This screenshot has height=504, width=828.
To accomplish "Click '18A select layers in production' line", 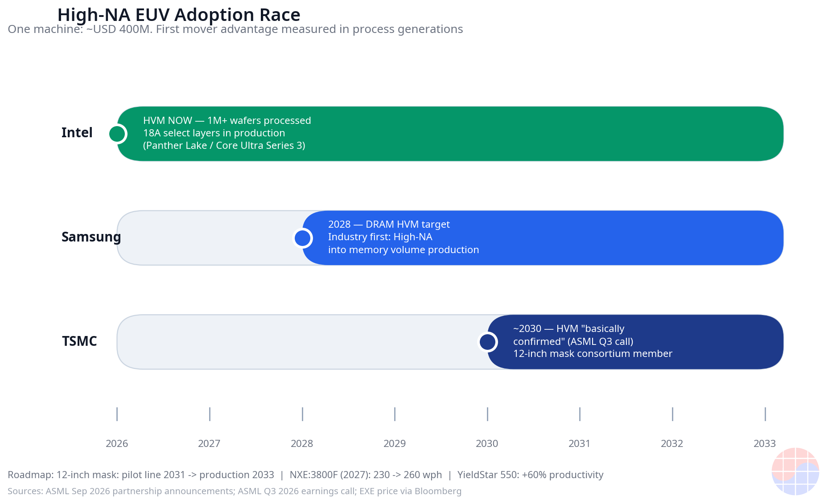I will pyautogui.click(x=214, y=133).
